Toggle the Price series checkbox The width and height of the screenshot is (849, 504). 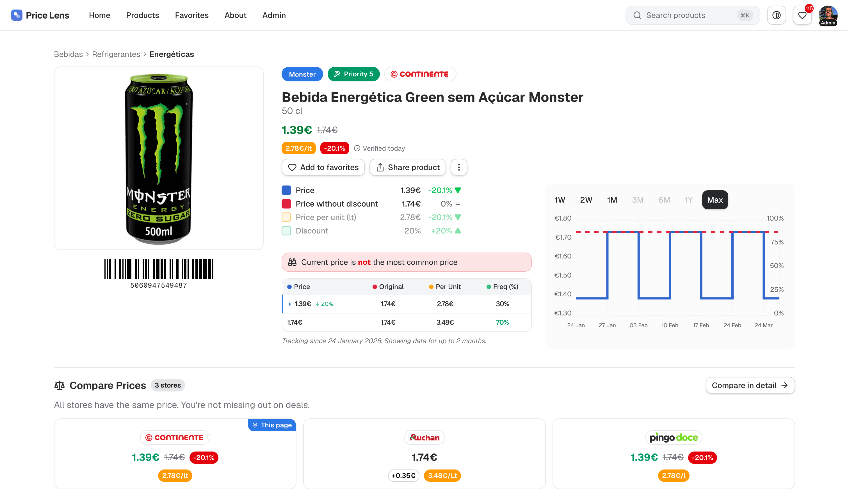click(286, 190)
